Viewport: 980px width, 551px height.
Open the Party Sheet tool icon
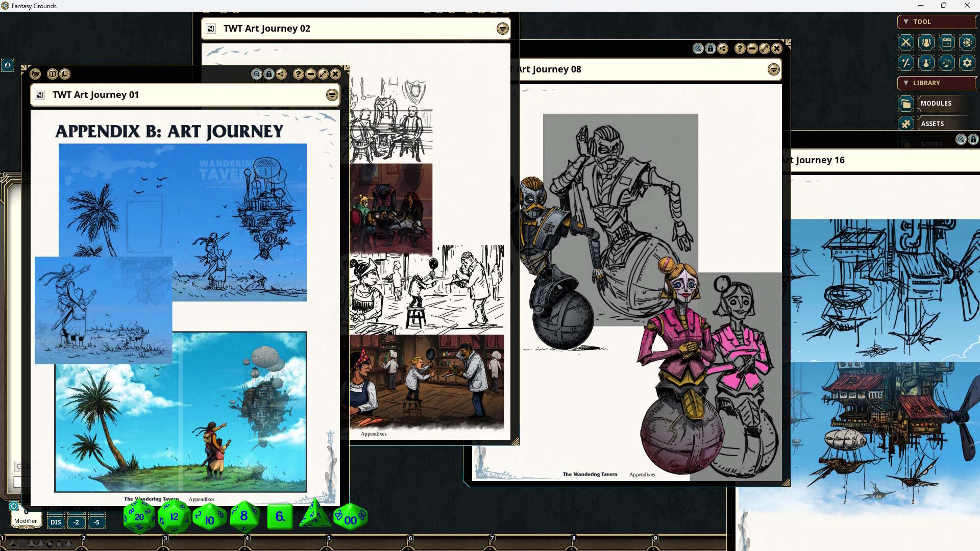(926, 42)
